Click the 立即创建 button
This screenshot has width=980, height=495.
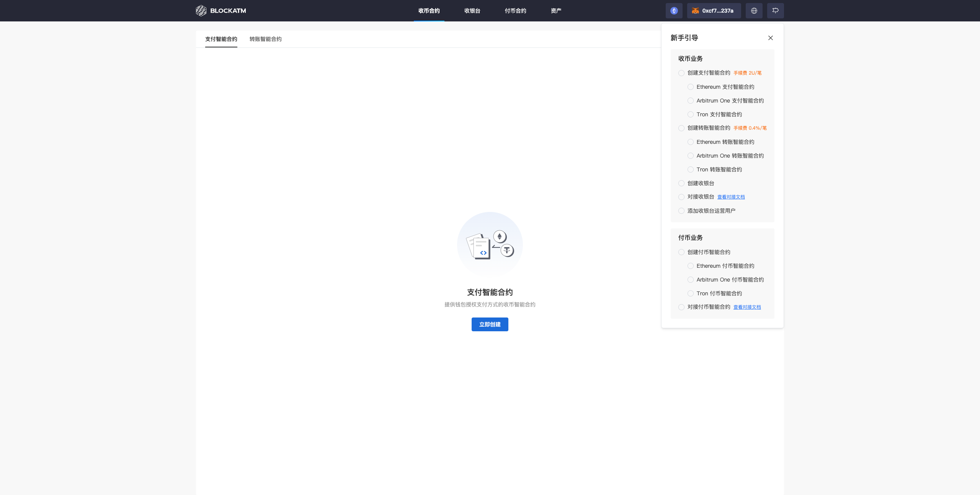490,324
